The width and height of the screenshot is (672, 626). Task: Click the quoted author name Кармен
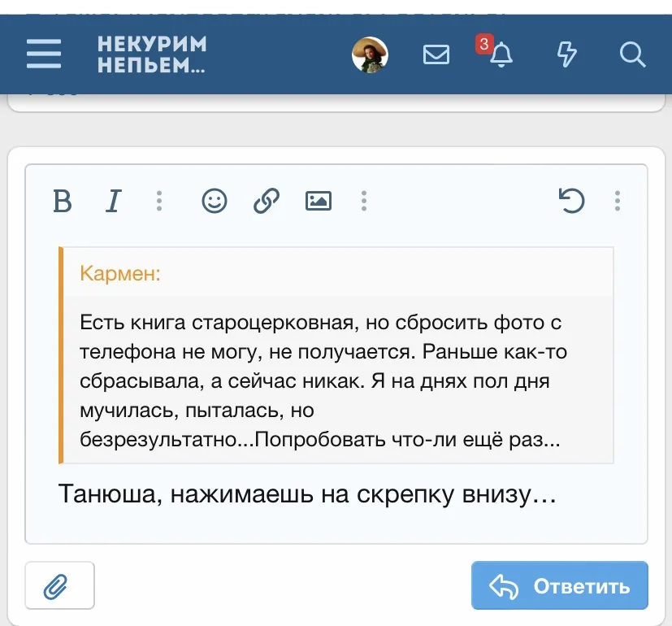(119, 273)
